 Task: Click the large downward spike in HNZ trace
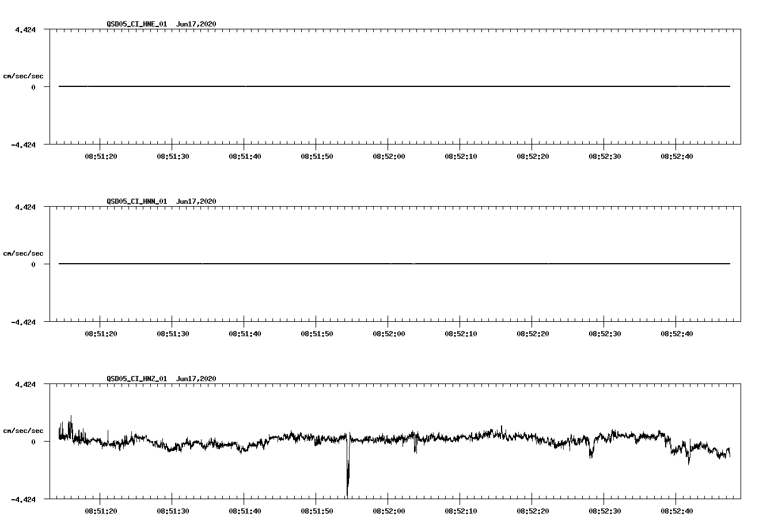[x=348, y=466]
